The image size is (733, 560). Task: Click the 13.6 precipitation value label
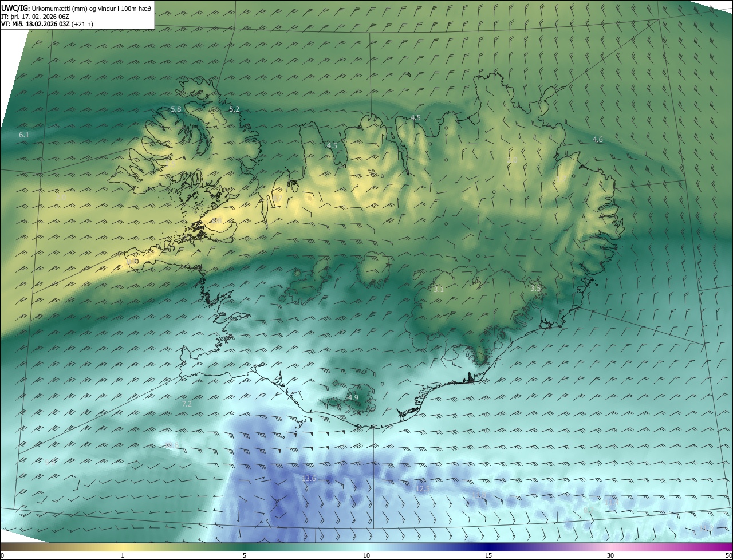(309, 478)
